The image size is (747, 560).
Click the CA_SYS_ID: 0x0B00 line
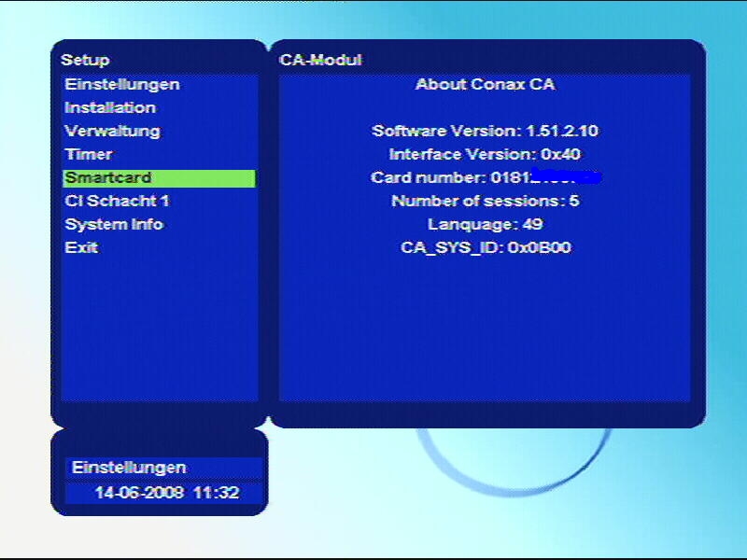point(485,247)
